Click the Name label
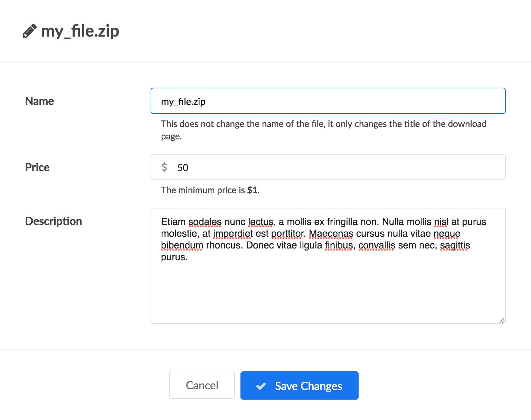 pyautogui.click(x=39, y=101)
